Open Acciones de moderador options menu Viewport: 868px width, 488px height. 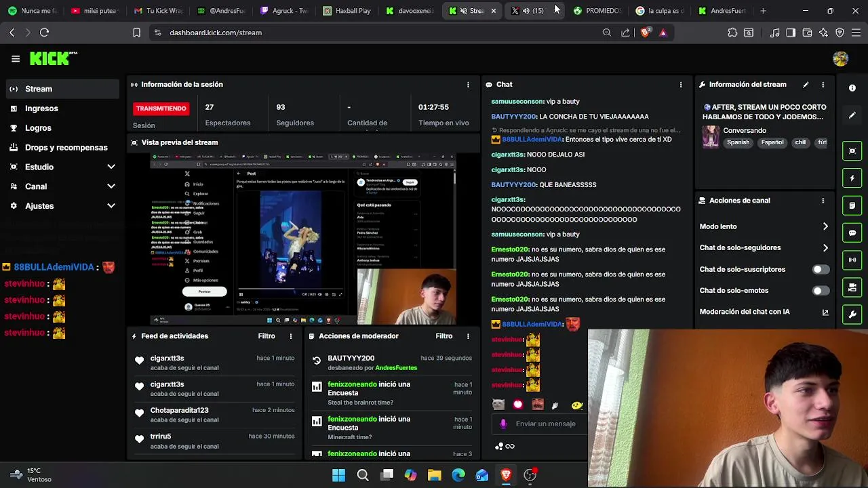coord(468,336)
